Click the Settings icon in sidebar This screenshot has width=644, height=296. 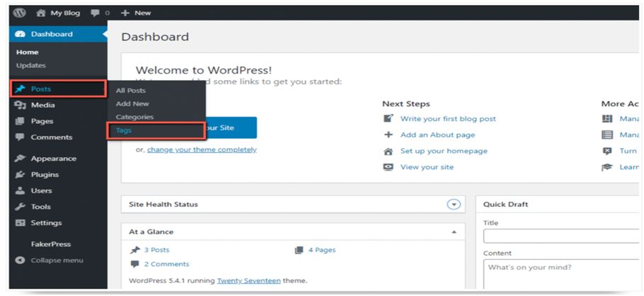[20, 223]
